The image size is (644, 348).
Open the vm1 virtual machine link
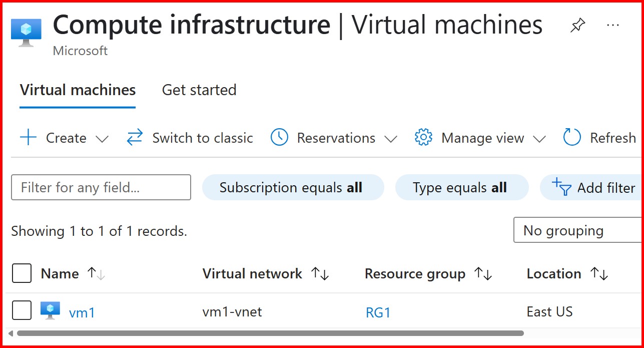[82, 313]
